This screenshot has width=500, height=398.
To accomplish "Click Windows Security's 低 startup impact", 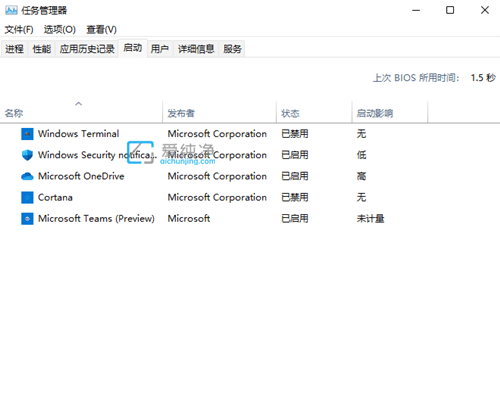I will (361, 155).
